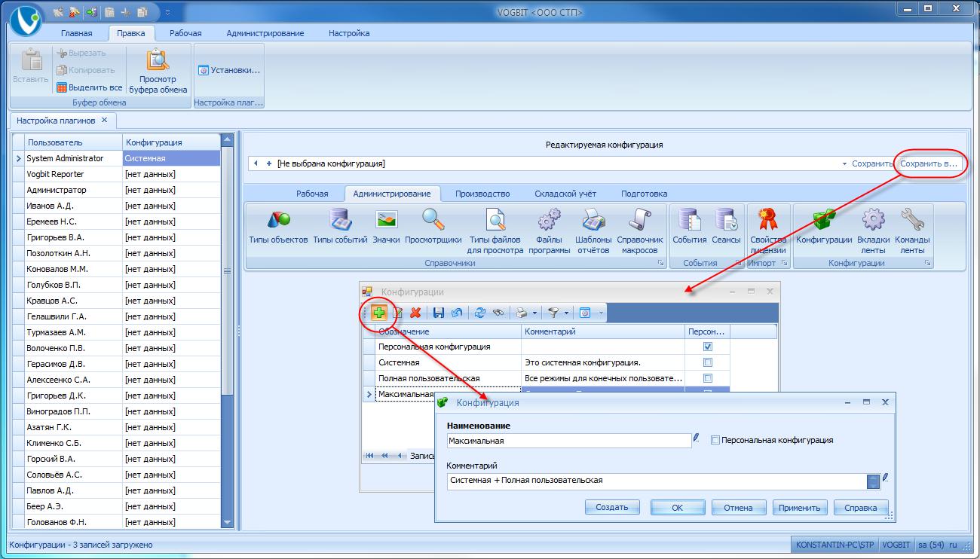The height and width of the screenshot is (559, 980).
Task: Uncheck the checkbox in Персональная конфигурация row
Action: click(707, 347)
